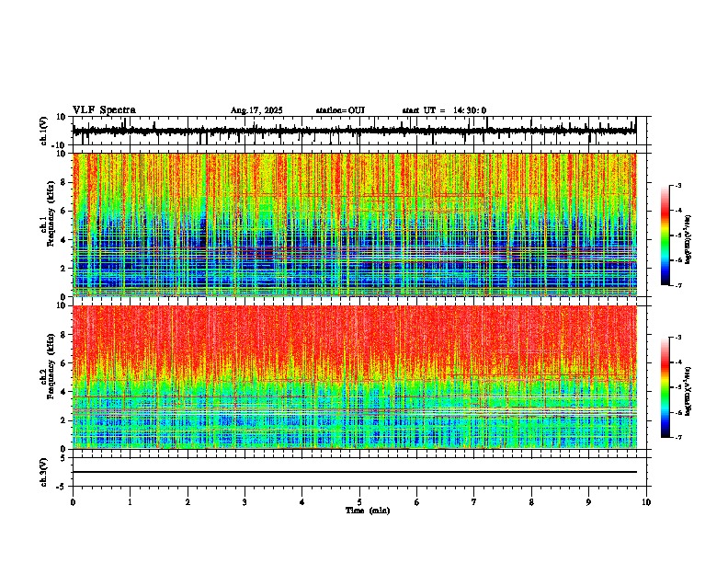Click the 'Time (min)' axis label
The image size is (728, 563).
pos(368,511)
